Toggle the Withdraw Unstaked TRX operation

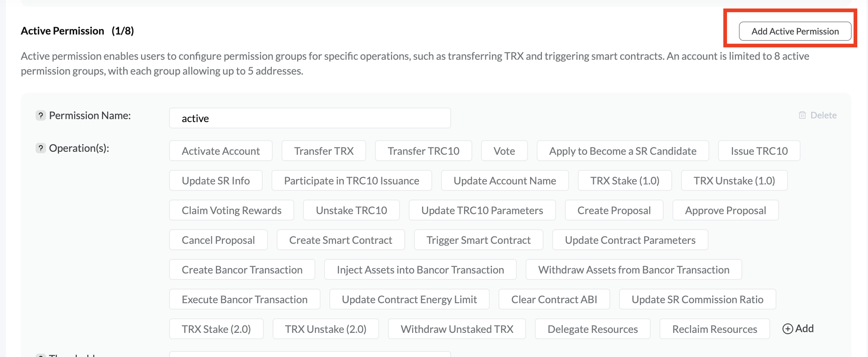[x=457, y=329]
